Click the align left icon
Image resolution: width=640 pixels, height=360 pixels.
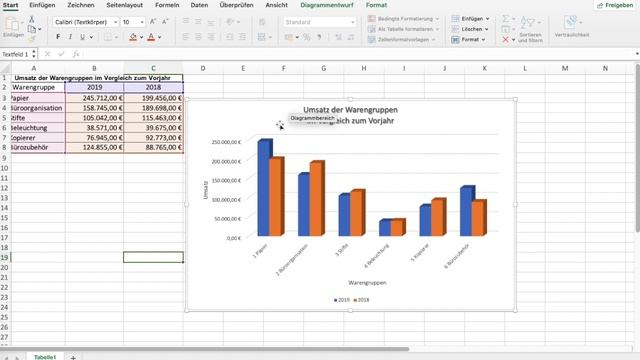click(x=186, y=37)
